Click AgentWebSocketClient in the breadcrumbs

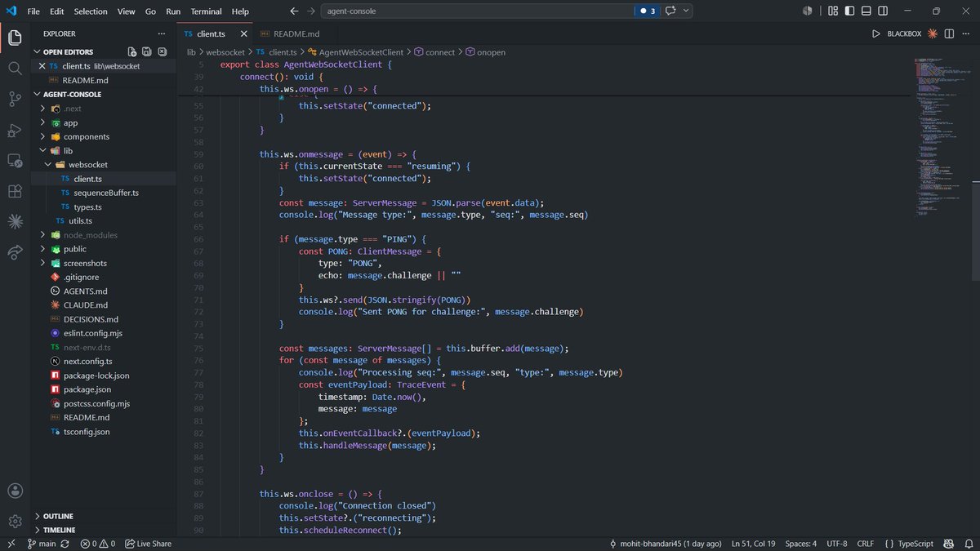coord(361,52)
